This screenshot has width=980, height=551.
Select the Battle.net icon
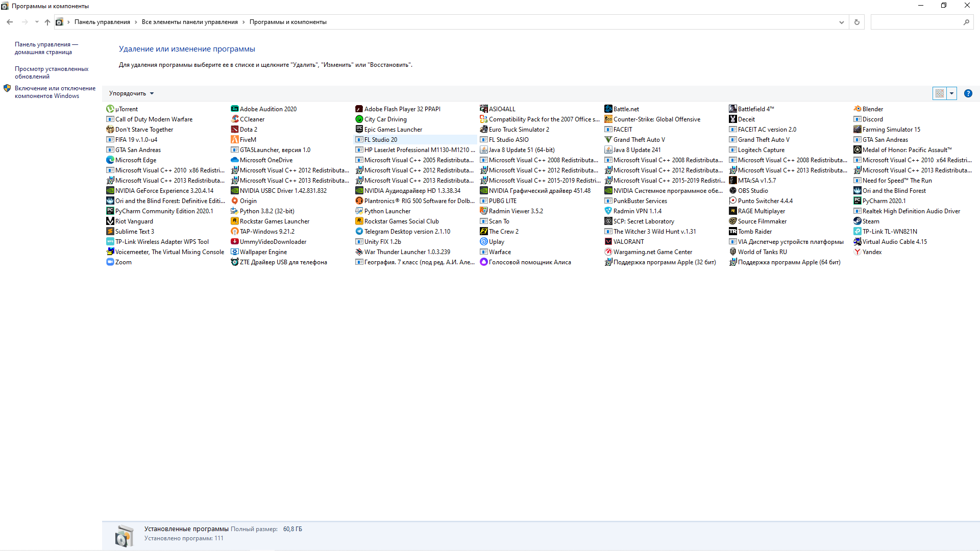pos(608,109)
